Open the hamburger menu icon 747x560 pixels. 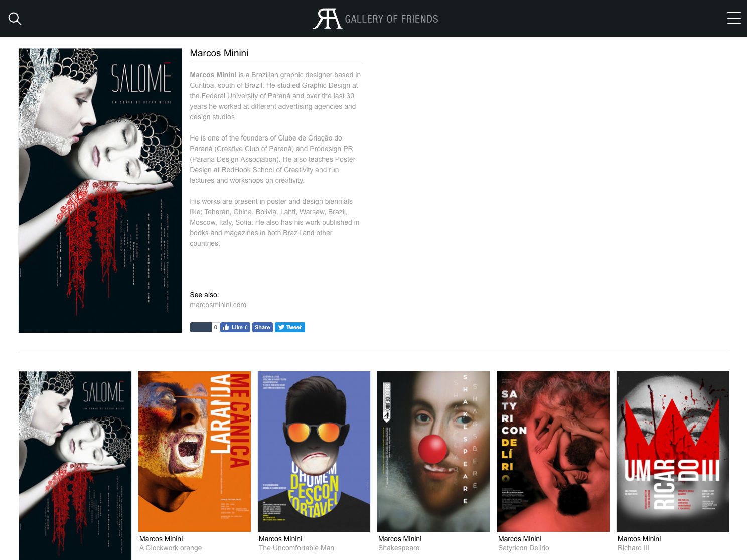734,18
